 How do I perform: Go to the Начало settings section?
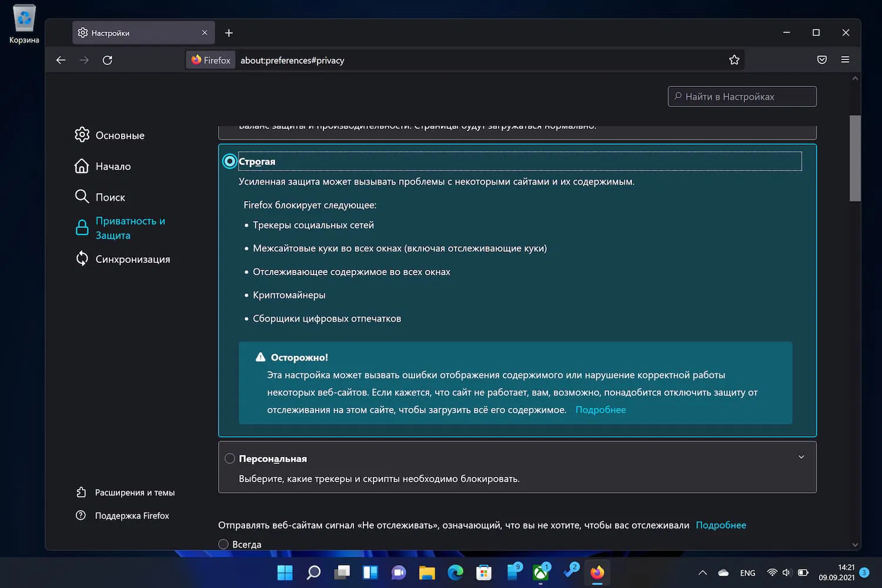point(103,166)
